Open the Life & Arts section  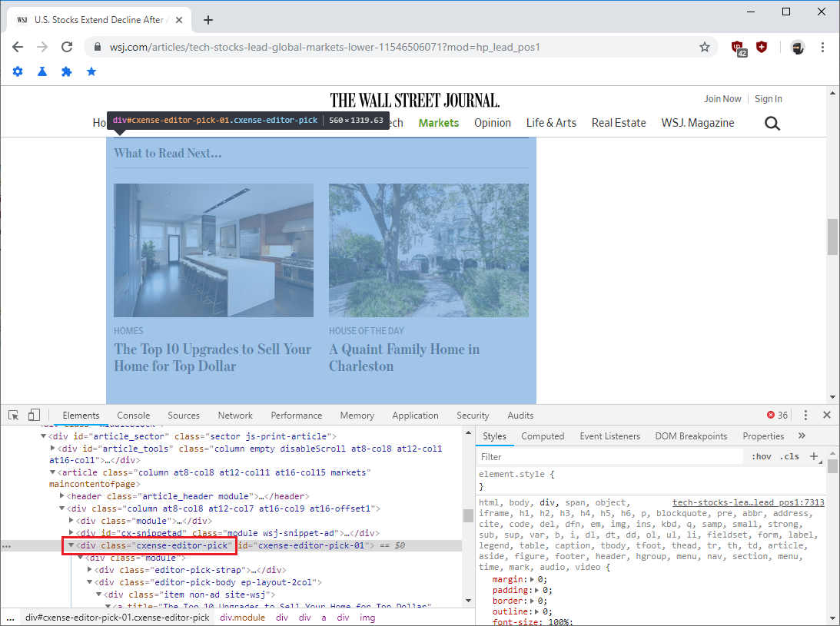(x=551, y=123)
